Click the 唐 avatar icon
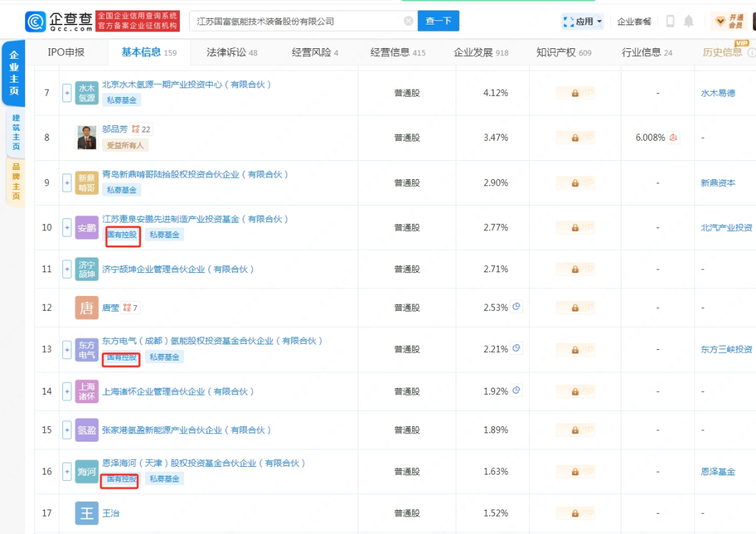756x534 pixels. click(87, 307)
